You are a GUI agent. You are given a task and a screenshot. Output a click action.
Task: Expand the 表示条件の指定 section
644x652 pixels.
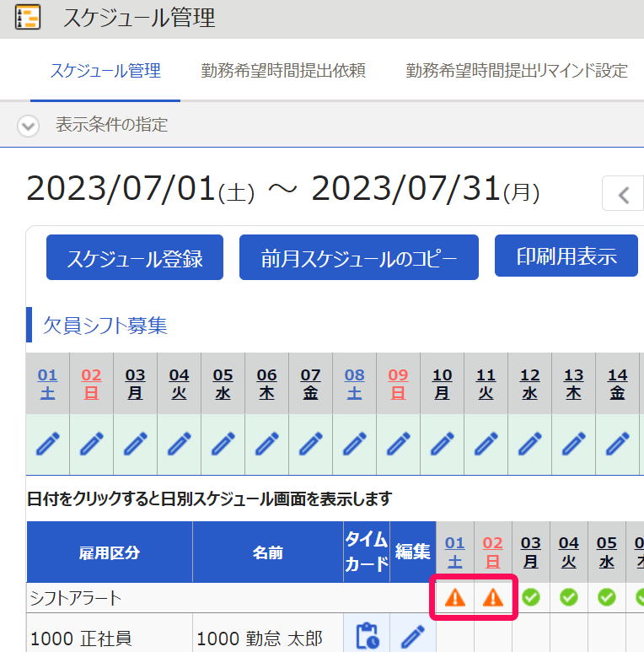29,125
